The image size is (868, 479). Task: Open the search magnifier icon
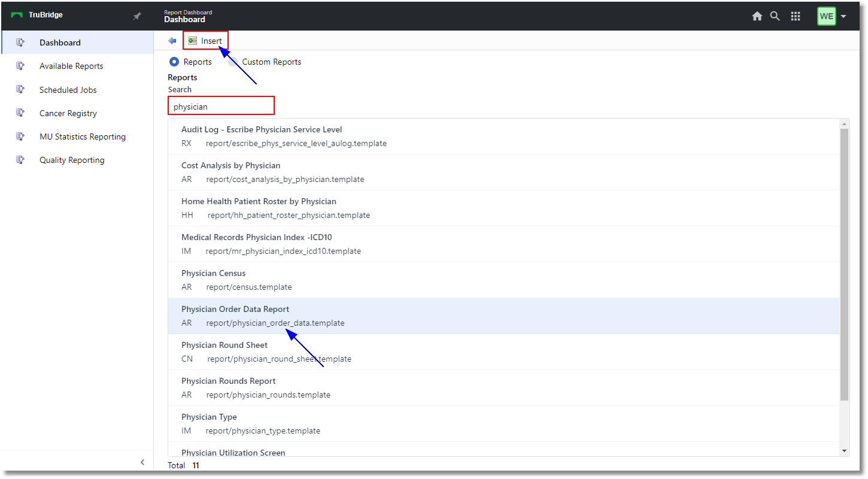775,16
